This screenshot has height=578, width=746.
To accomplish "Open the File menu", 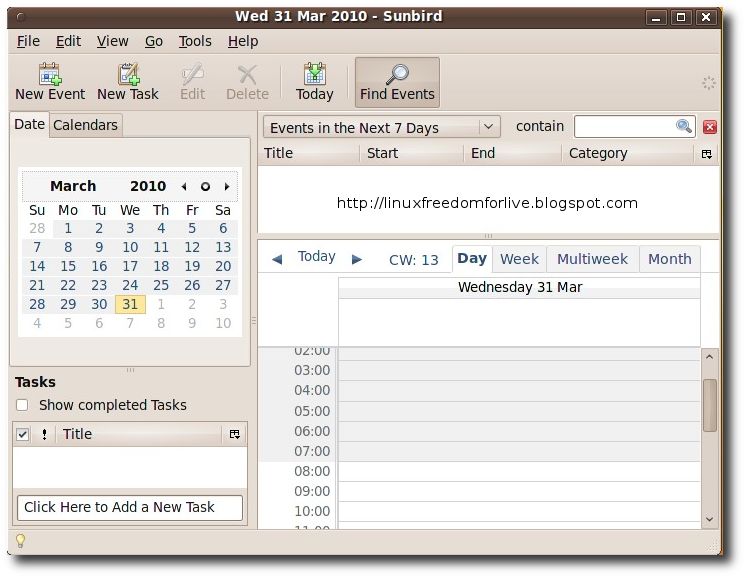I will 28,41.
